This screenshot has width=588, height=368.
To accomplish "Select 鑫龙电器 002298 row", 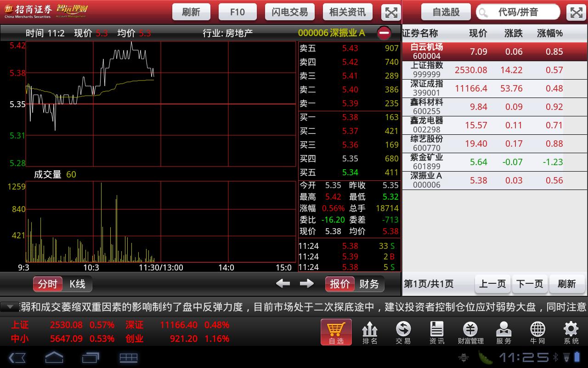I will (495, 125).
